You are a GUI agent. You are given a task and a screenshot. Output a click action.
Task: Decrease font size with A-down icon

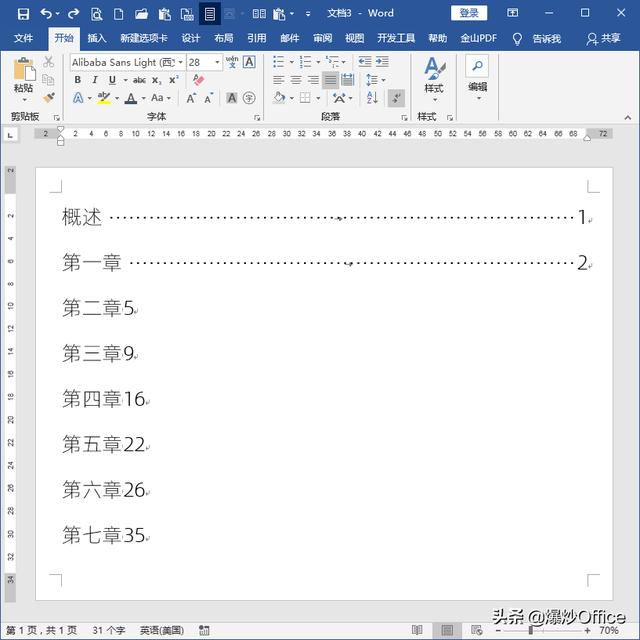[209, 98]
